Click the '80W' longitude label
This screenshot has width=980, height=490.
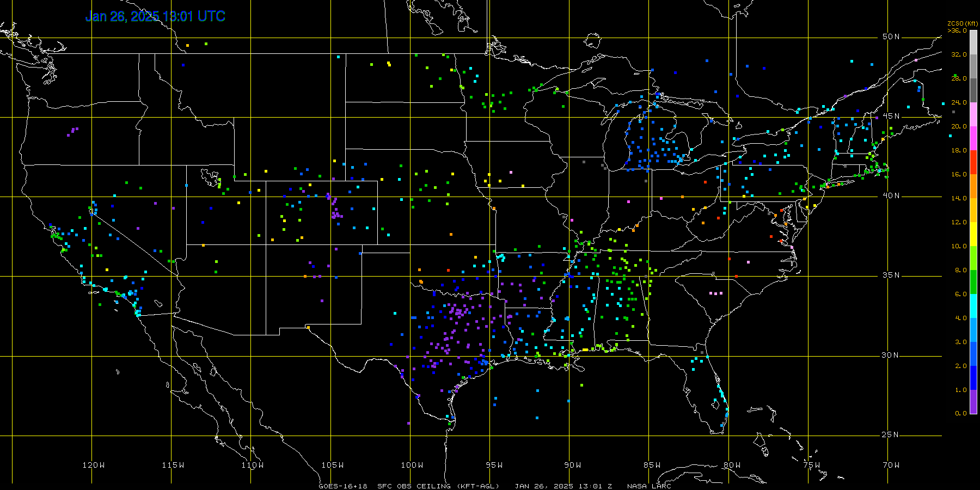point(732,465)
